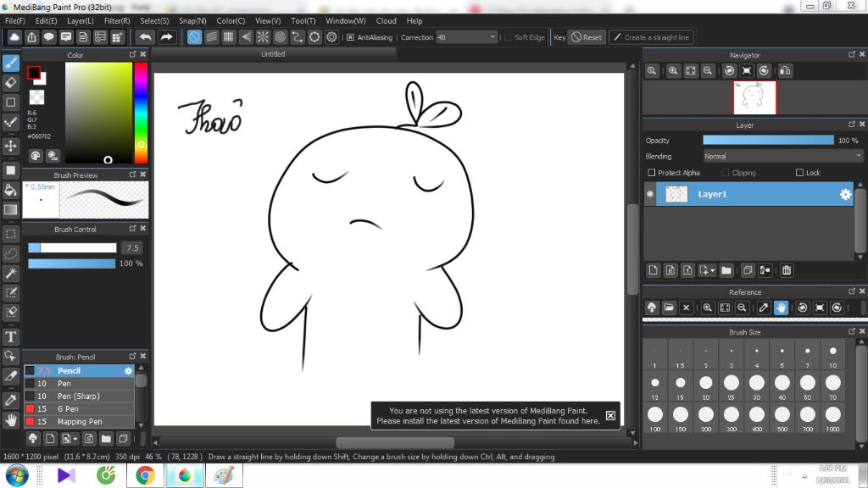Dismiss the update notification
This screenshot has width=868, height=488.
click(x=610, y=415)
